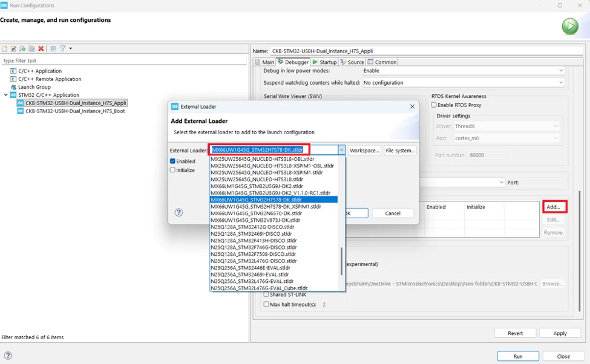The image size is (590, 364).
Task: Select N25Q128A_STM32412G-DISCO.stldr
Action: (x=274, y=227)
